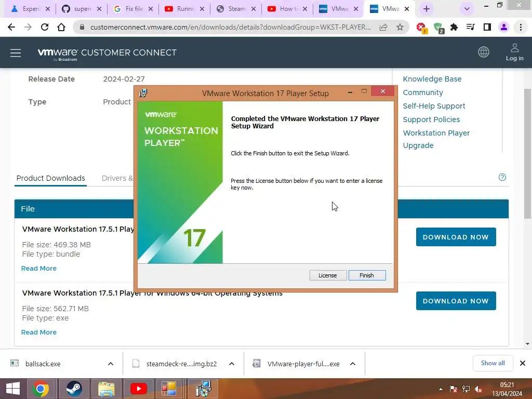This screenshot has height=399, width=532.
Task: Download the 469.38 MB bundle file
Action: [456, 237]
